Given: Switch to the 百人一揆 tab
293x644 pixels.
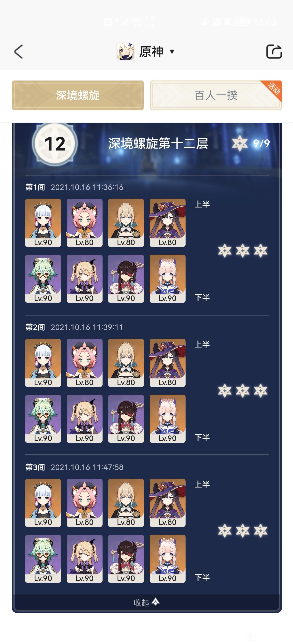Looking at the screenshot, I should coord(216,95).
